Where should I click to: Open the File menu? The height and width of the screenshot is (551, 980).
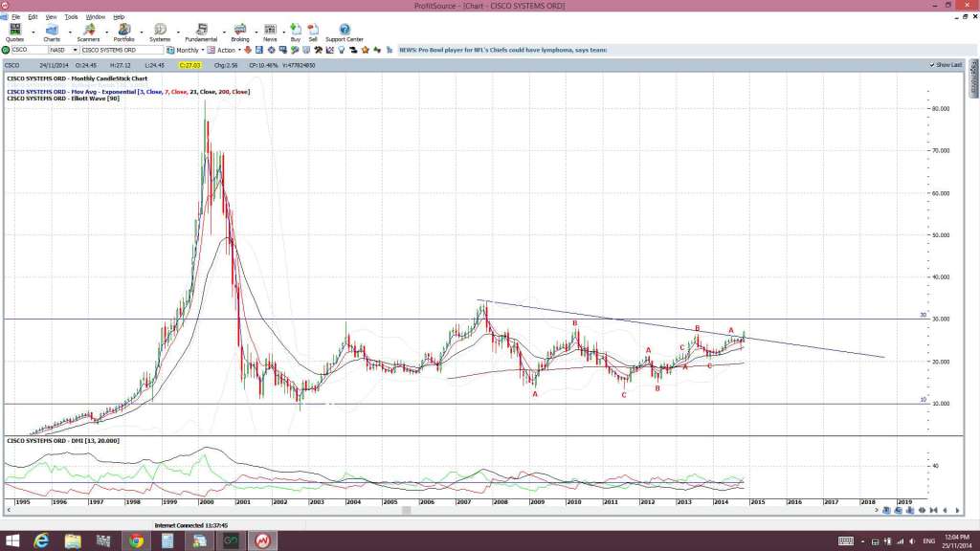coord(15,17)
